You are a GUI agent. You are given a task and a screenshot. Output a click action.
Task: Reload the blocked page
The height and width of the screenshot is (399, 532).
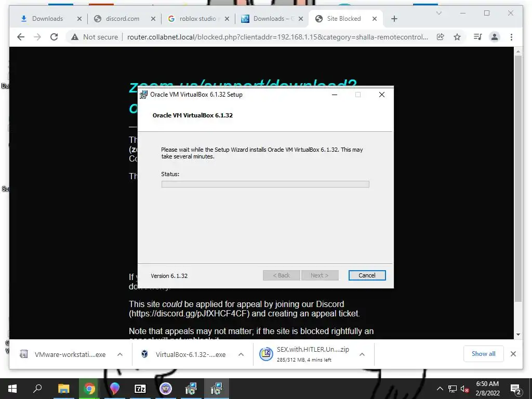point(54,37)
